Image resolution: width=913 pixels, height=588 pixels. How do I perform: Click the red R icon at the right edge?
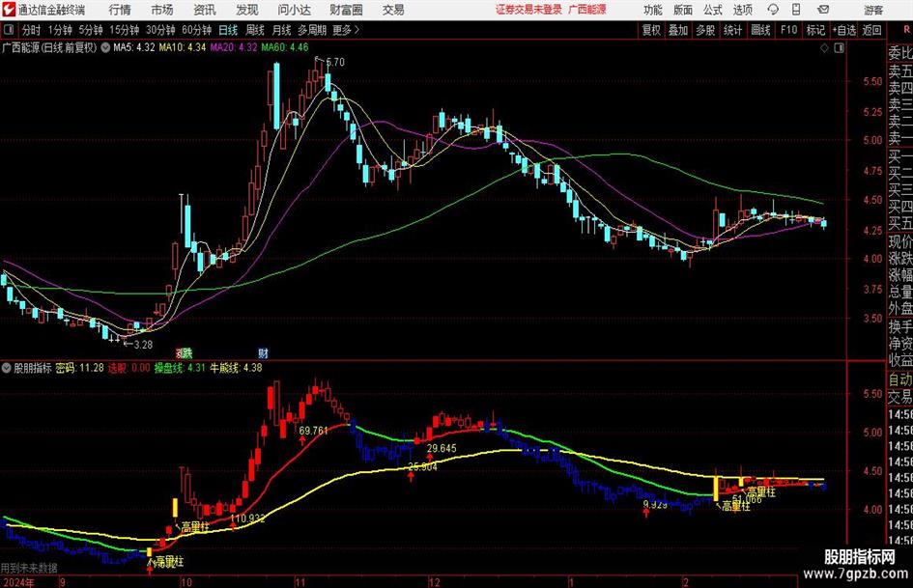pyautogui.click(x=906, y=29)
